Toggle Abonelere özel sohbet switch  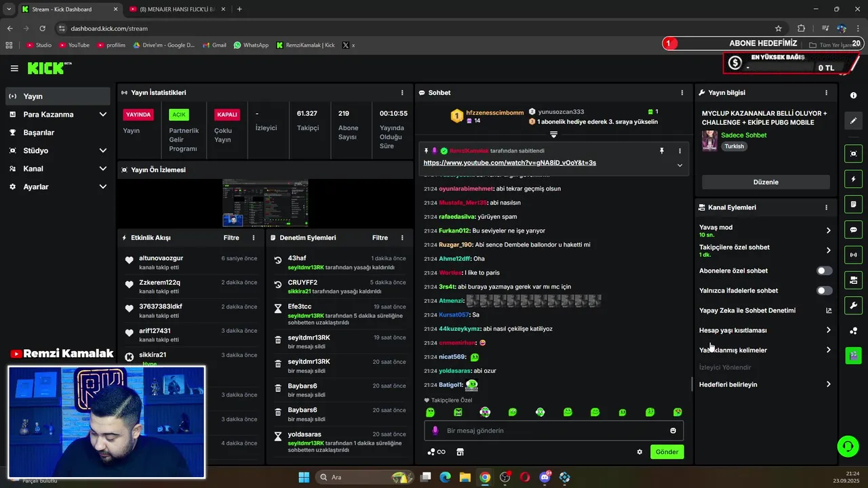(824, 270)
